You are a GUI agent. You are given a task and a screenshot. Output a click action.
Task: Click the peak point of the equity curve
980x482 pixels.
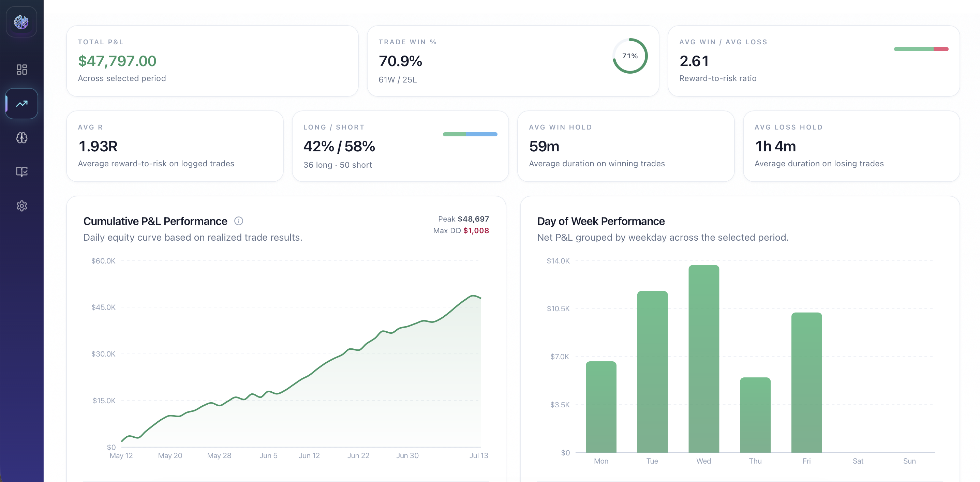pos(473,296)
